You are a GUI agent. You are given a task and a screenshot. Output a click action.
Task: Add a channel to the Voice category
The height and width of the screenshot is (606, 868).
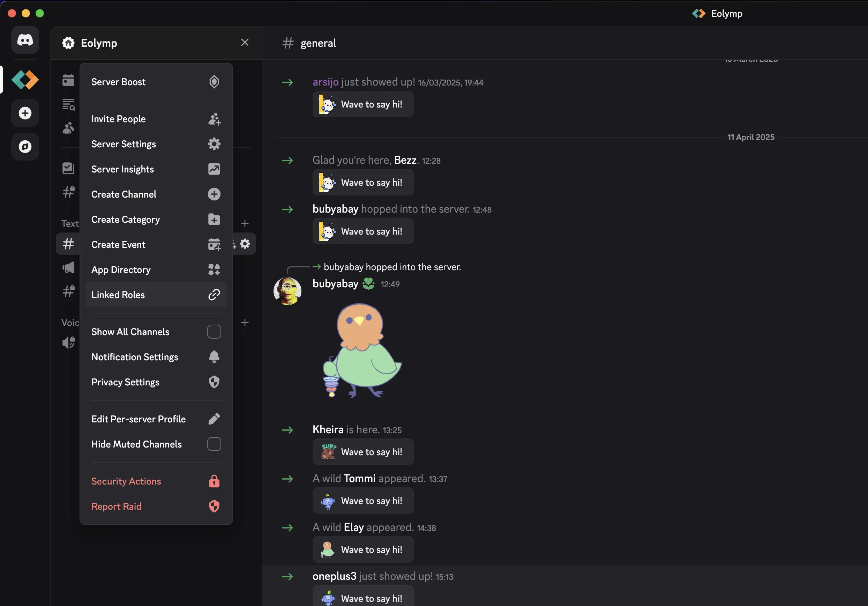tap(245, 323)
